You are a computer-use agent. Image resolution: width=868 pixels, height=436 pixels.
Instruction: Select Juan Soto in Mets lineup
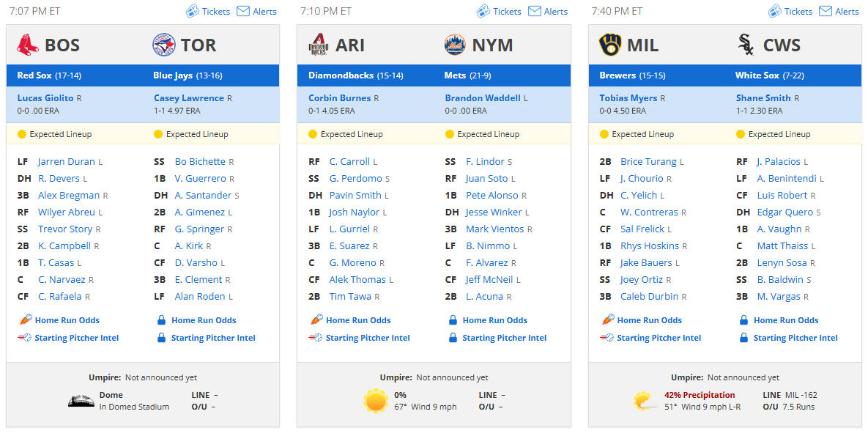[486, 178]
